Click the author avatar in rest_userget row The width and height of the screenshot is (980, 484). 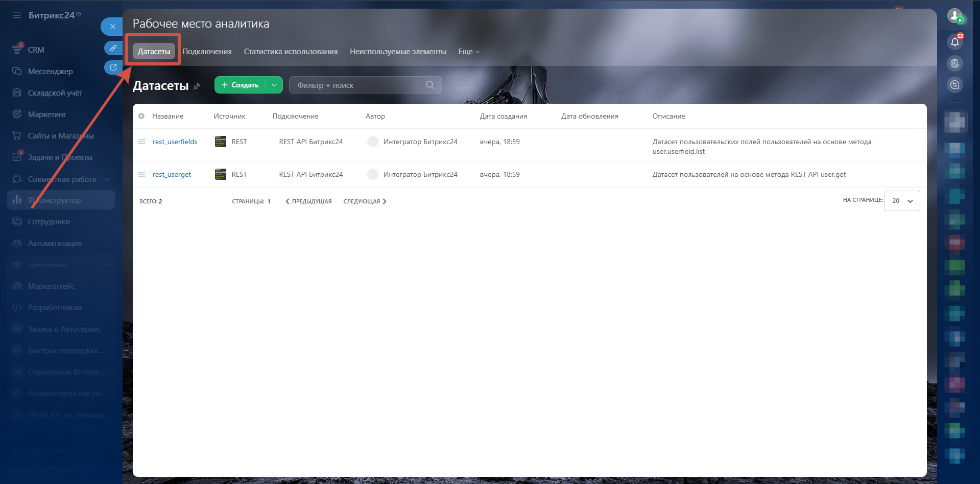point(373,174)
